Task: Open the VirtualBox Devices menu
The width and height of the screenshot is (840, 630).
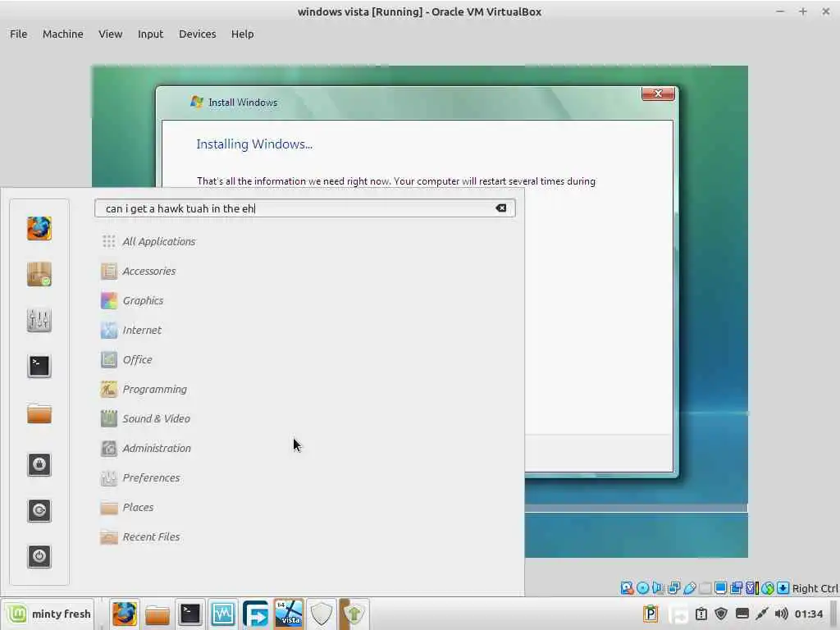Action: click(197, 34)
